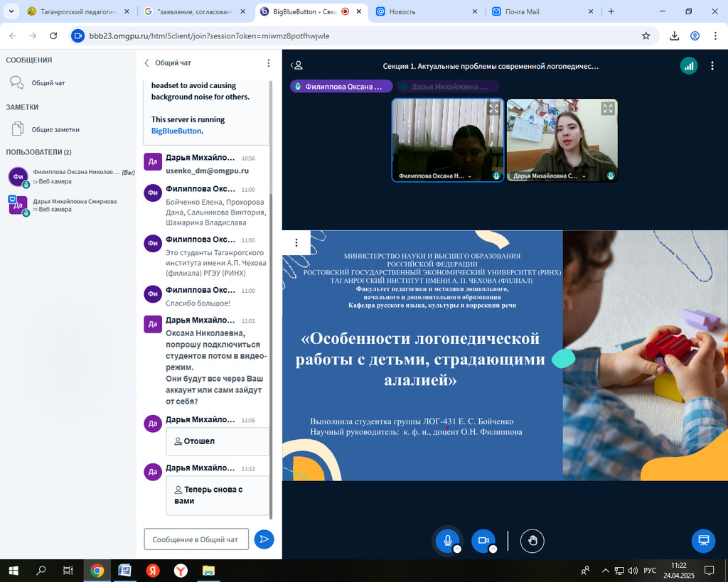Screen dimensions: 728x582
Task: Focus the Сообщение в Общий чат input
Action: [x=196, y=539]
